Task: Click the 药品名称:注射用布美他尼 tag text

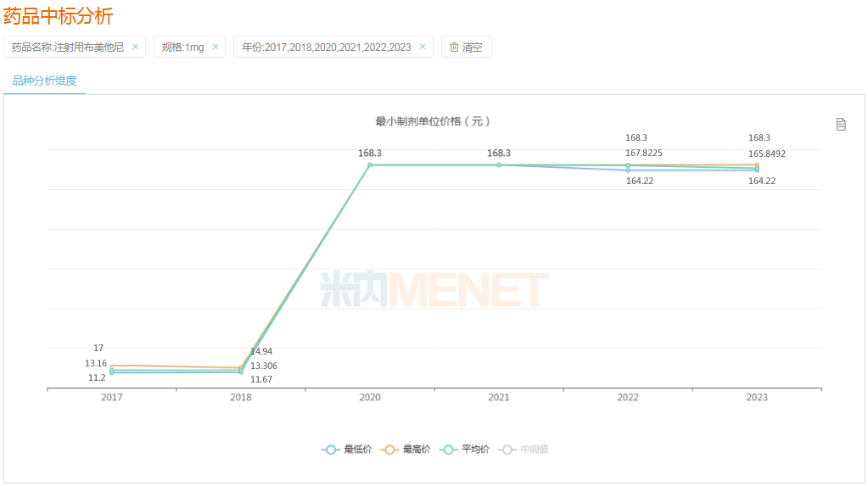Action: (x=67, y=47)
